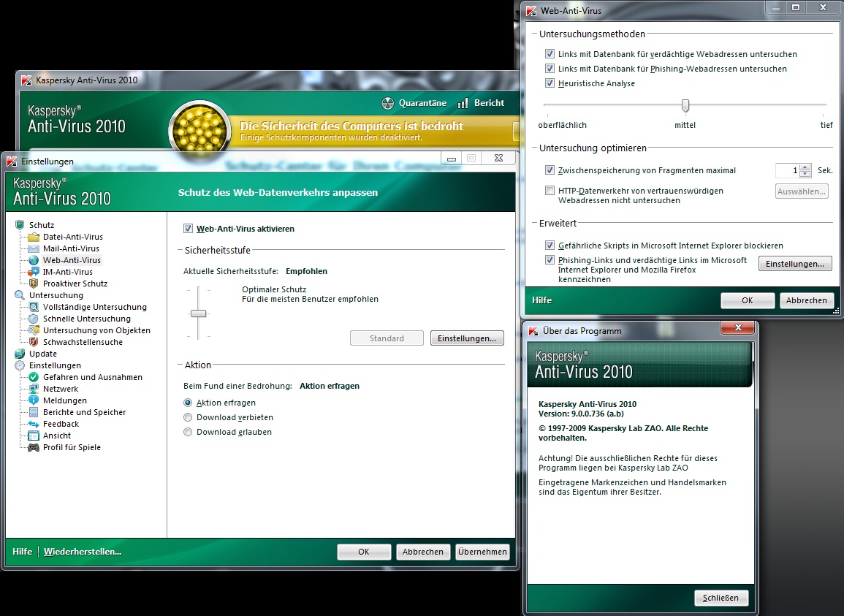Click the Gefahren und Ausnahmen checkmark icon
The height and width of the screenshot is (616, 844).
(x=34, y=377)
